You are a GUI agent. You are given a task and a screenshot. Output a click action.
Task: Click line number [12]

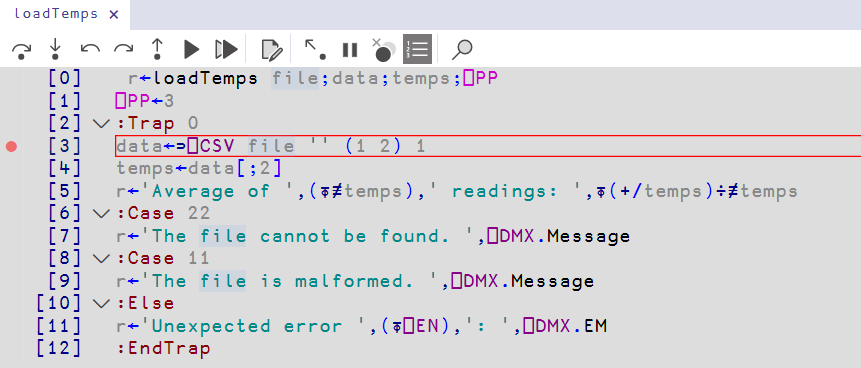(59, 349)
